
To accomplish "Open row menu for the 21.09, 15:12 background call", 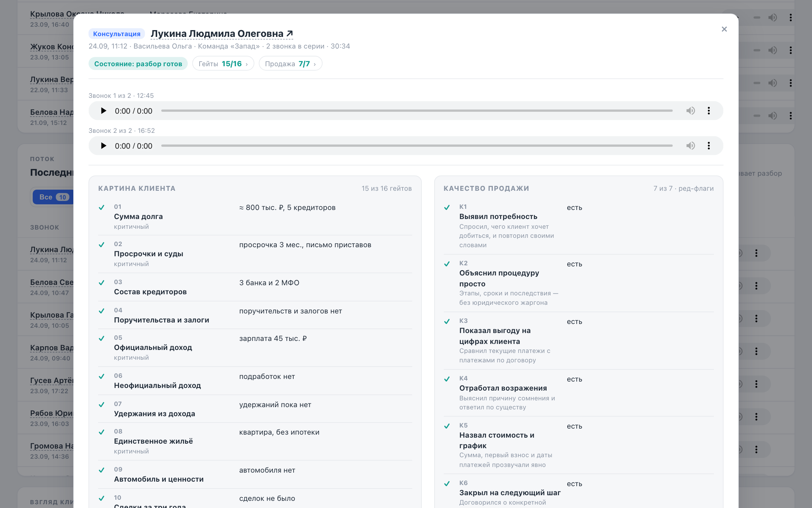I will point(791,116).
